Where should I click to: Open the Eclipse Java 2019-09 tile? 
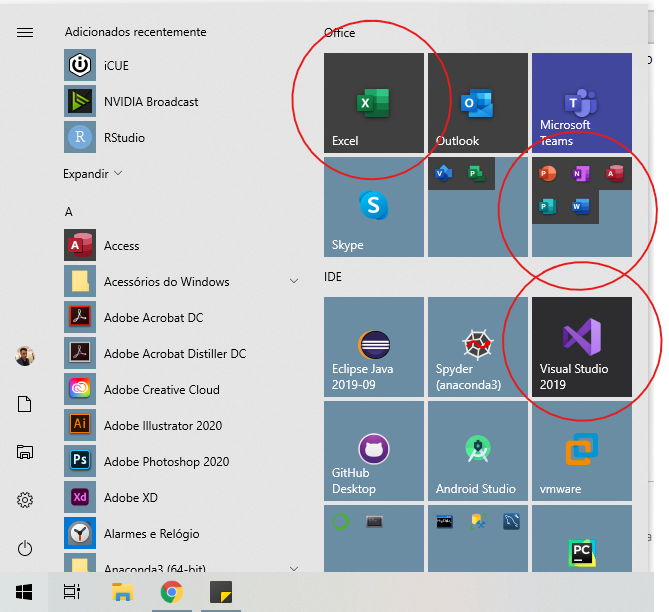tap(374, 347)
